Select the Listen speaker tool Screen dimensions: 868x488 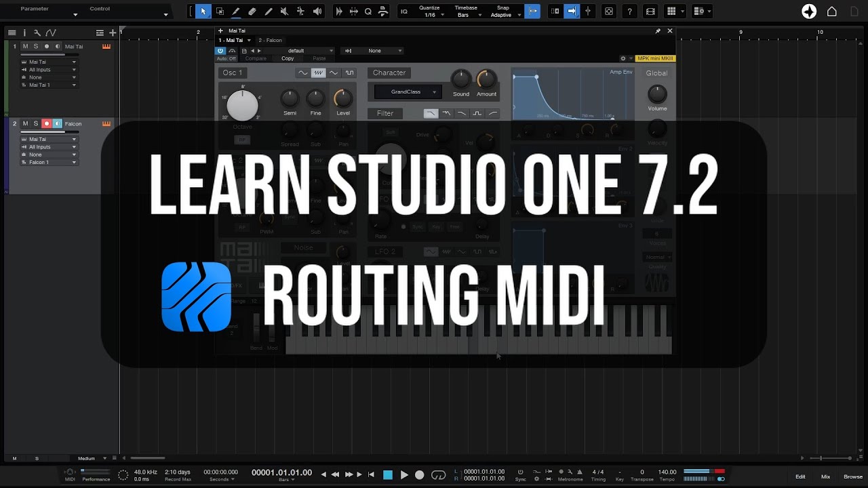(317, 12)
